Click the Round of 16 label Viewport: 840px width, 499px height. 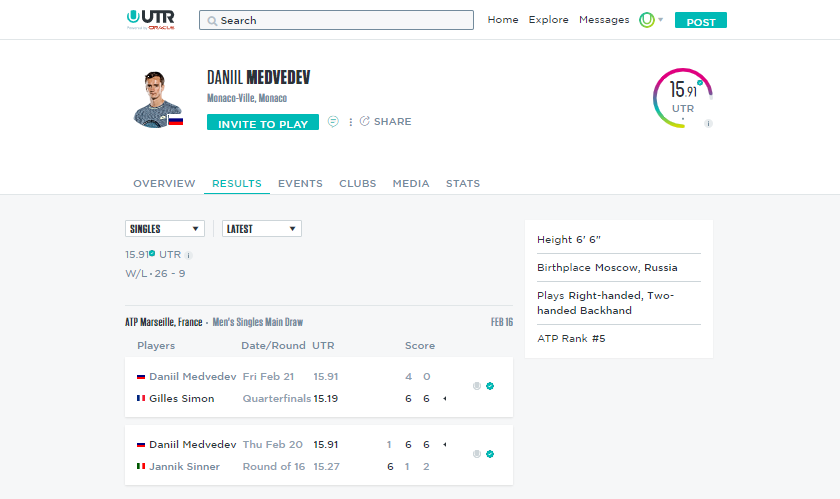pyautogui.click(x=274, y=467)
